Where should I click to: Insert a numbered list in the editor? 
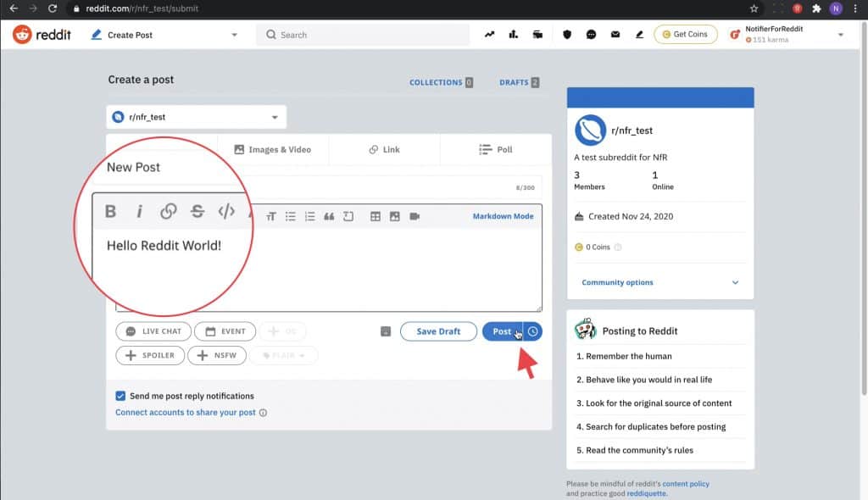[x=310, y=216]
